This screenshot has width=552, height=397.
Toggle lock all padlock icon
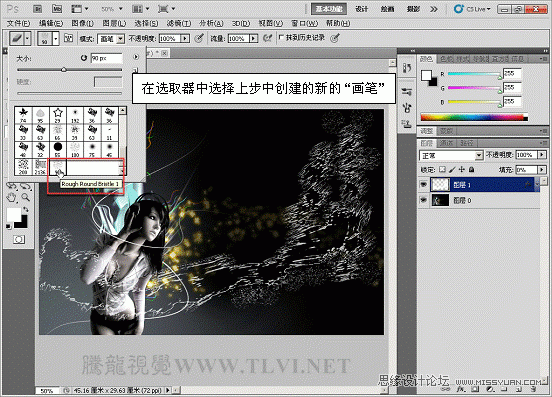coord(471,170)
